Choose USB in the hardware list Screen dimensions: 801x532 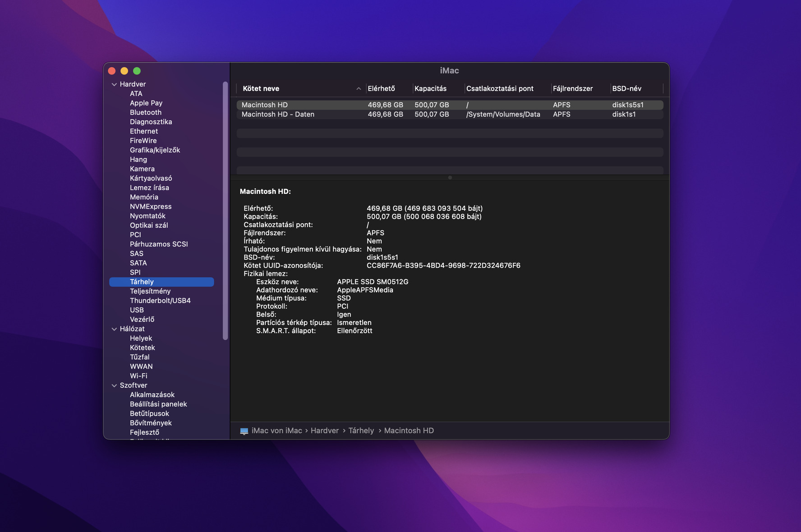click(137, 310)
